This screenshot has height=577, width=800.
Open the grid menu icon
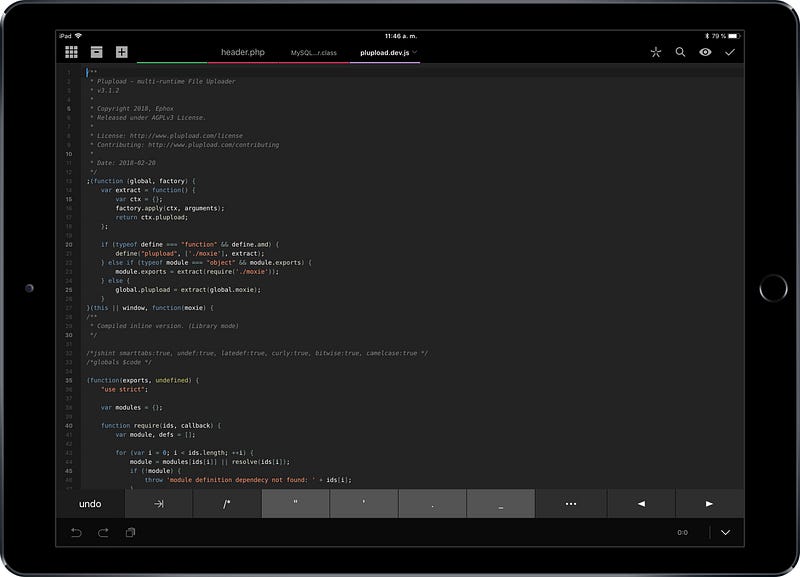72,52
